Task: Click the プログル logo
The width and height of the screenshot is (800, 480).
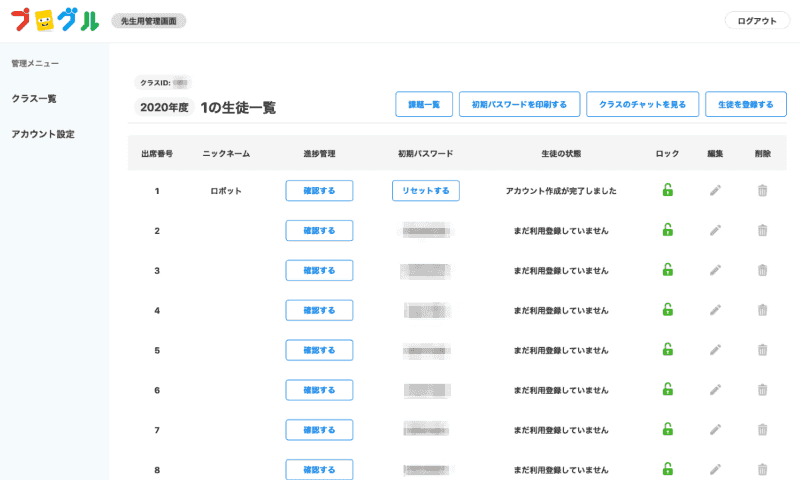Action: 55,20
